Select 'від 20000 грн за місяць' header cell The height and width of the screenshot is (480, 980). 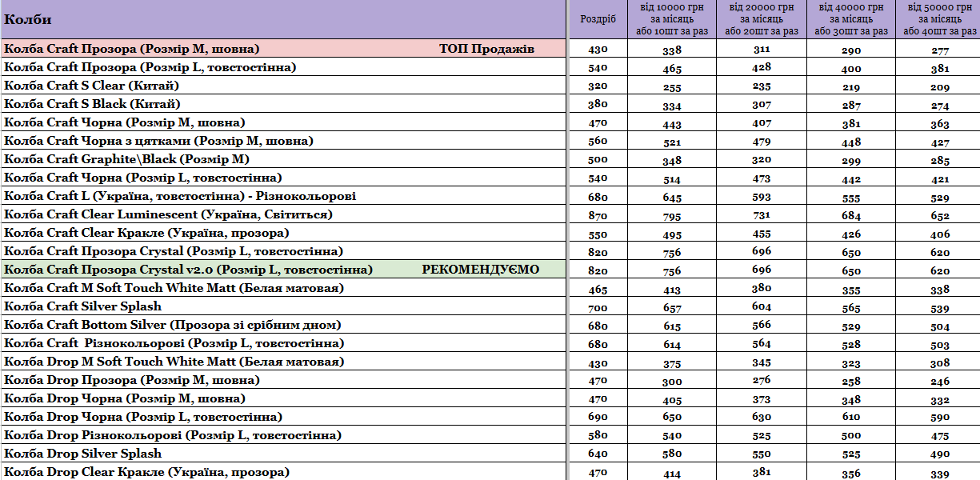[762, 19]
